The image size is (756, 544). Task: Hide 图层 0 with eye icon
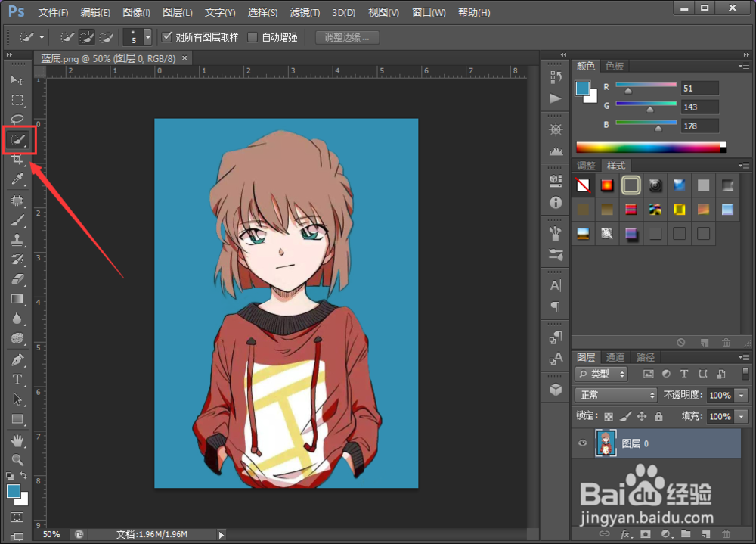[x=582, y=443]
